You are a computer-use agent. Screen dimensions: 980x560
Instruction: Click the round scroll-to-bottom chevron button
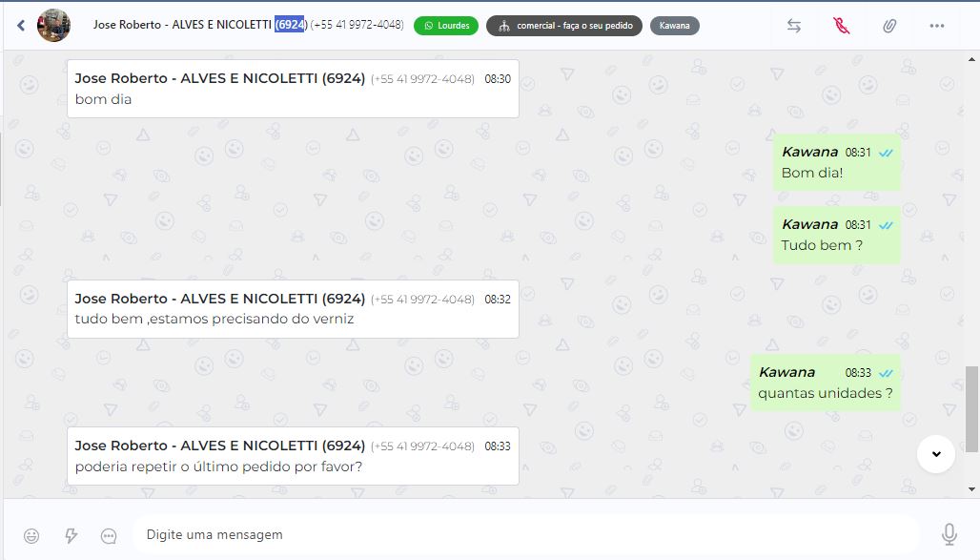pos(935,454)
